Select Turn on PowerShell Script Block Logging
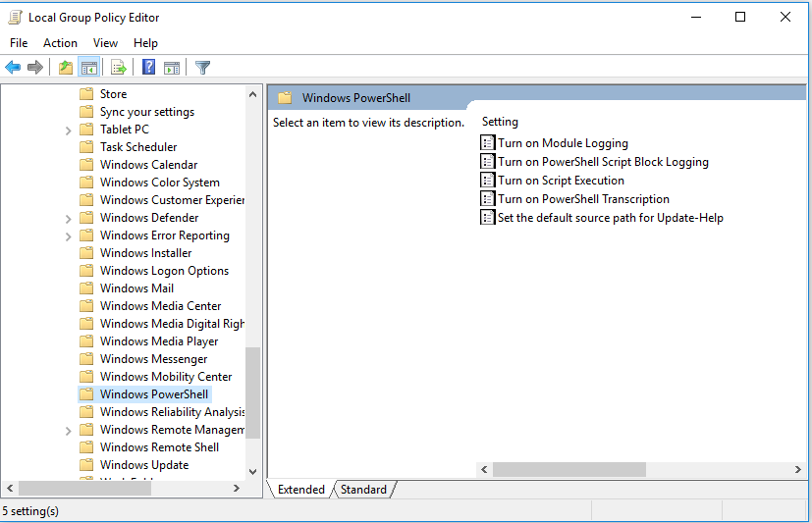The width and height of the screenshot is (812, 523). click(603, 162)
